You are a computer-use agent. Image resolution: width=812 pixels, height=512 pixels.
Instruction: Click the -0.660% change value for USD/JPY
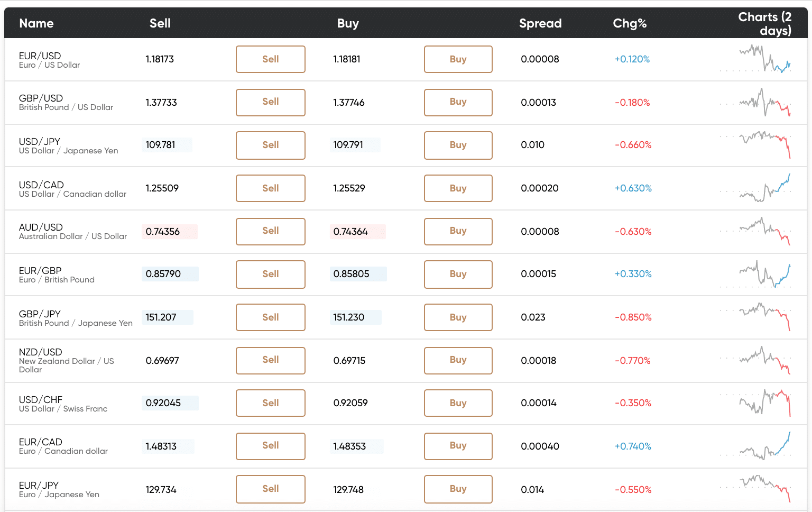(632, 145)
